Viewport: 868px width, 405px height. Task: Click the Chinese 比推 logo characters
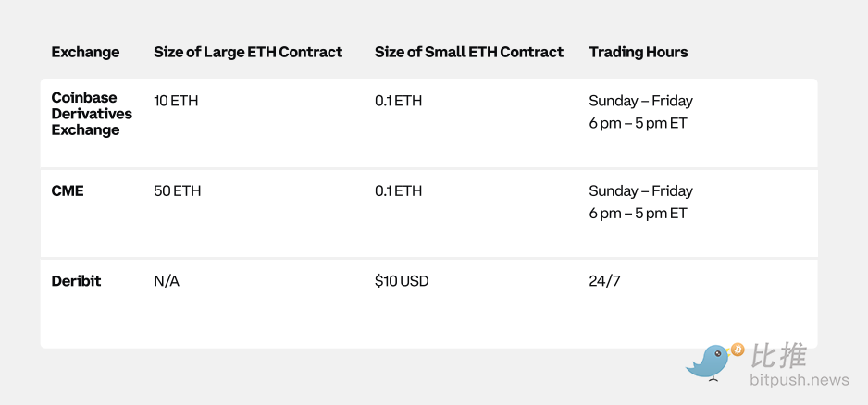coord(779,355)
